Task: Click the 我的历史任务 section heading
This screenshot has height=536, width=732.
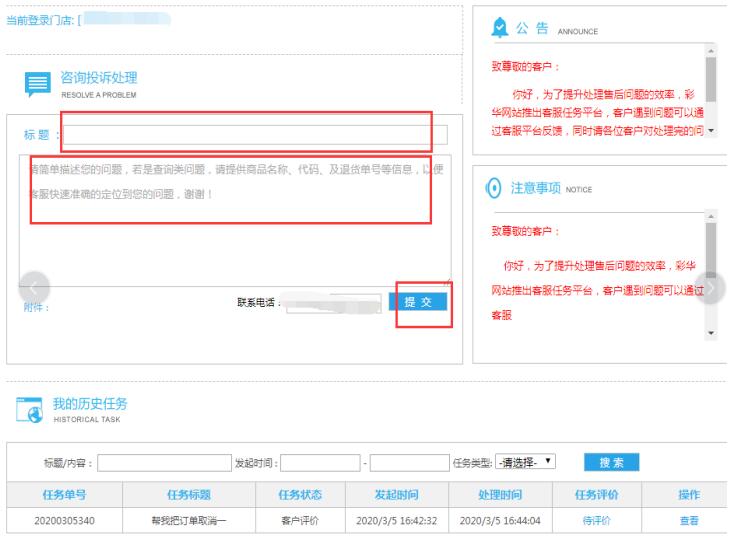Action: pyautogui.click(x=90, y=403)
